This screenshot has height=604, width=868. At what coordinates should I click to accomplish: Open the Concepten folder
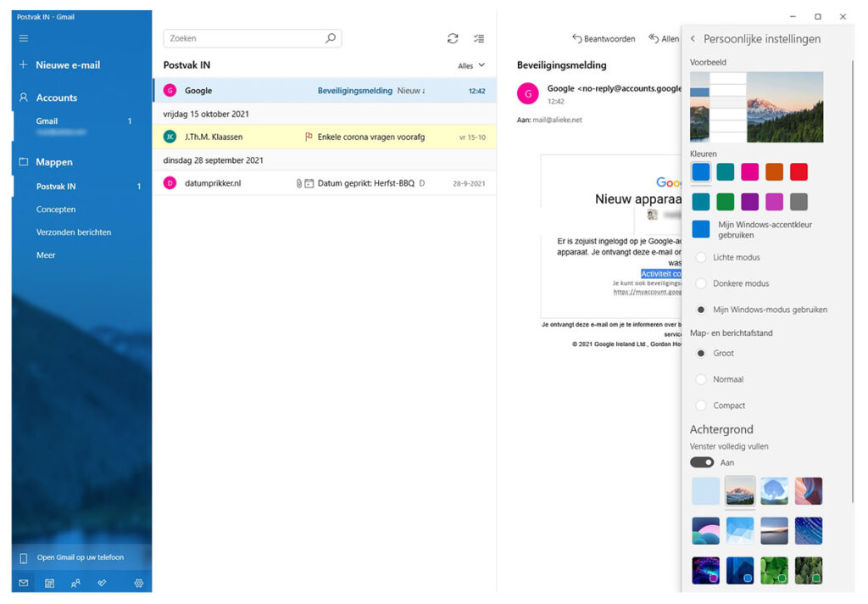coord(55,209)
